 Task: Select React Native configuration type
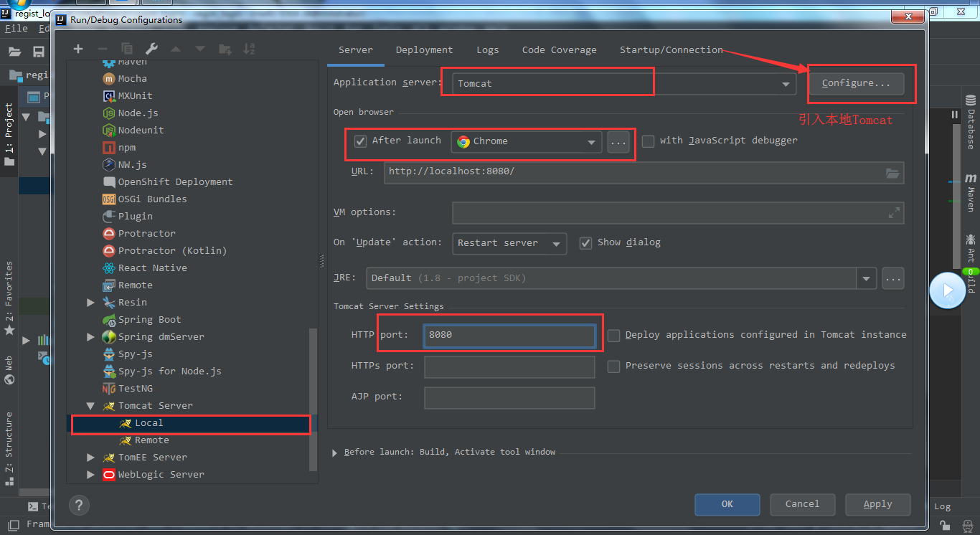(152, 267)
